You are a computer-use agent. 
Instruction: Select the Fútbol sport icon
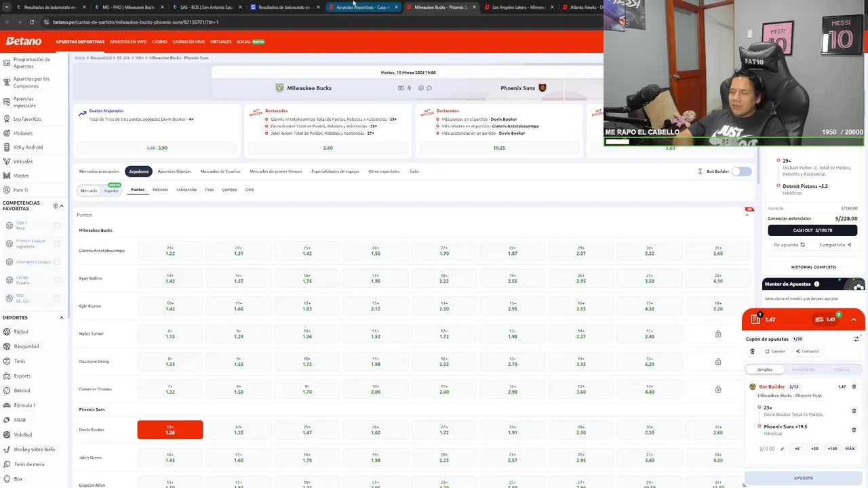[7, 331]
